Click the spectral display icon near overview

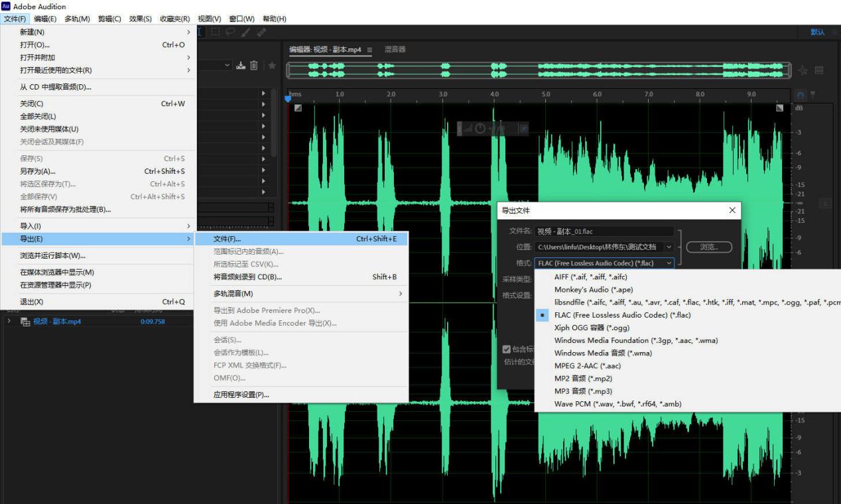click(x=803, y=70)
